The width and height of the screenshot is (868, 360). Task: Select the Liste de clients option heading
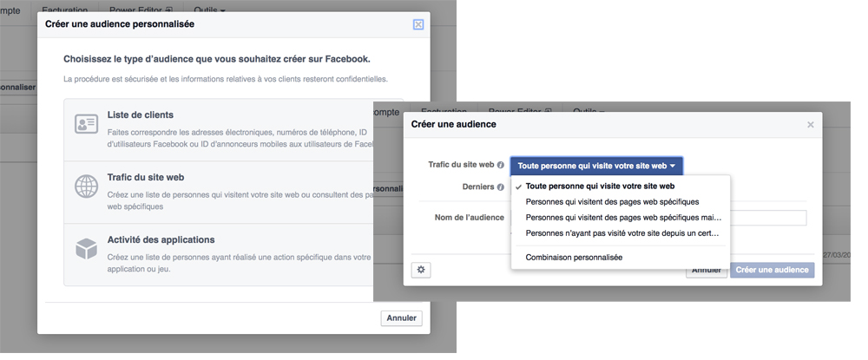pos(140,115)
